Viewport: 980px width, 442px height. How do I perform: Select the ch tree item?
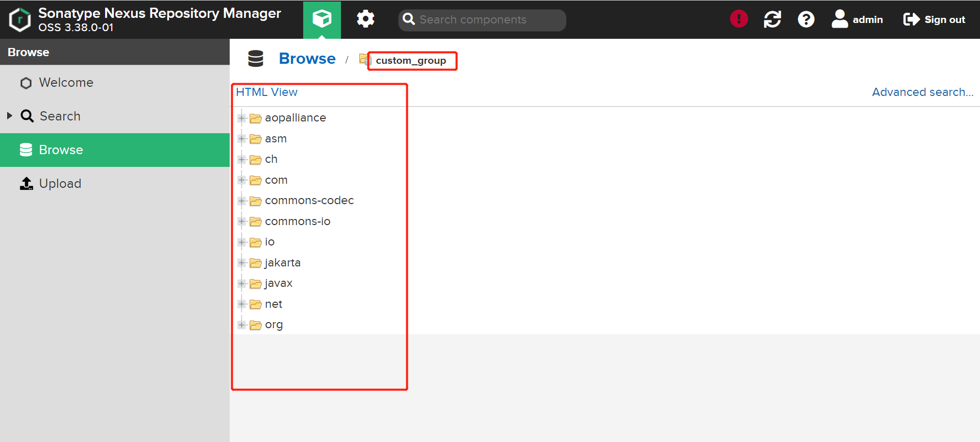click(271, 159)
